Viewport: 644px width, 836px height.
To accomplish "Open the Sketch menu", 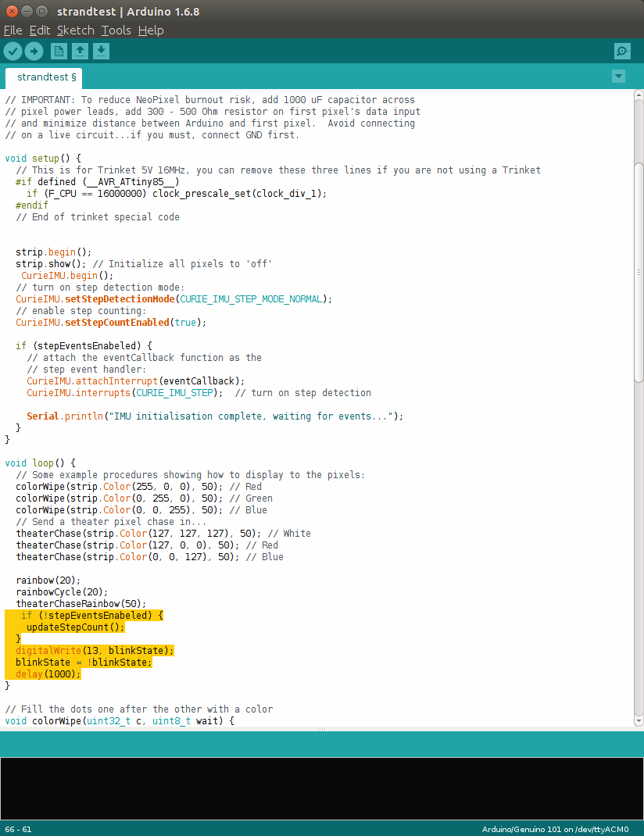I will point(76,30).
